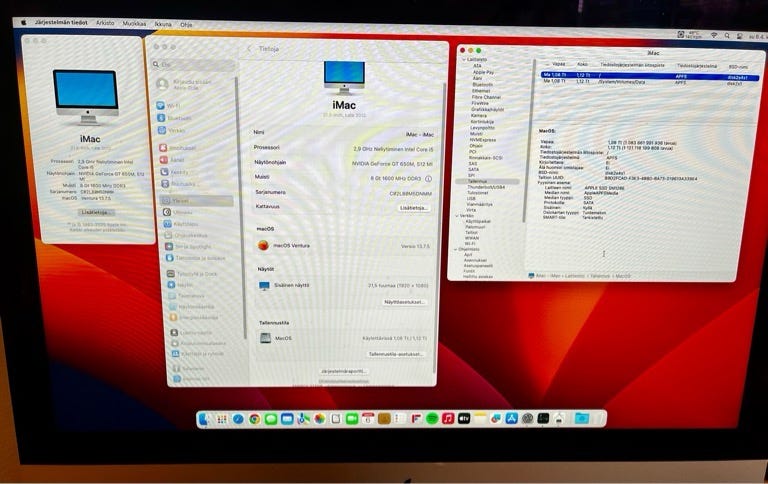Launch Google Chrome from the Dock

[x=254, y=419]
